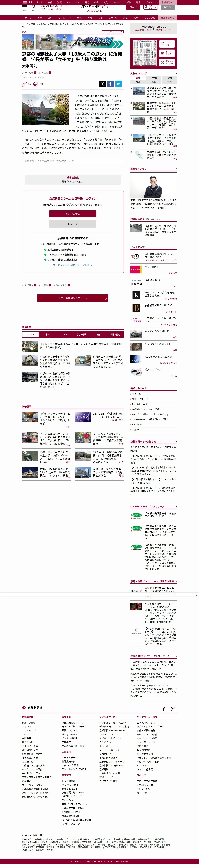This screenshot has height=868, width=199.
Task: Expand 京都・滋賀プレスリリース chevron
Action: (x=176, y=581)
